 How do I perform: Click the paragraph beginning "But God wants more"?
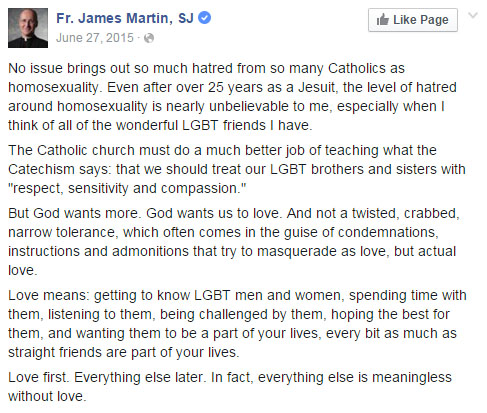coord(234,242)
